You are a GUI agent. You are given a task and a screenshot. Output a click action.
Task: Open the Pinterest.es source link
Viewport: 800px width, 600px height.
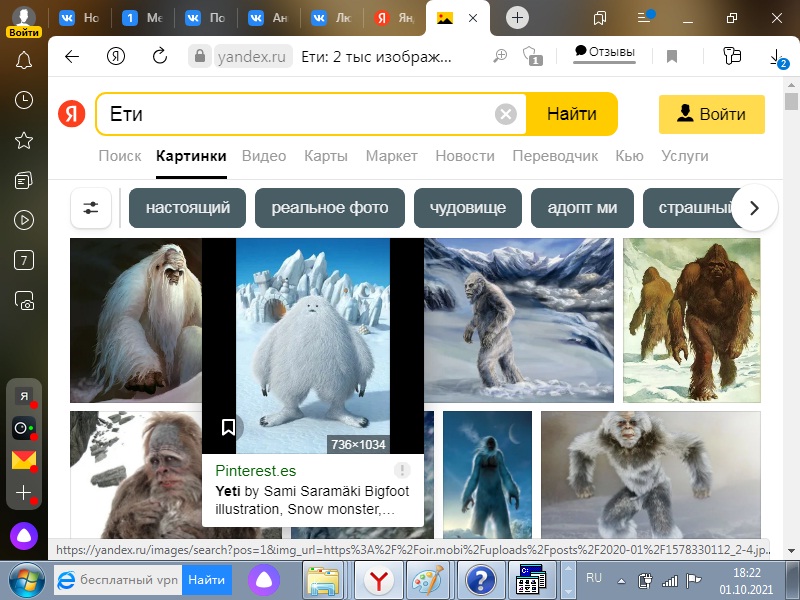coord(256,470)
